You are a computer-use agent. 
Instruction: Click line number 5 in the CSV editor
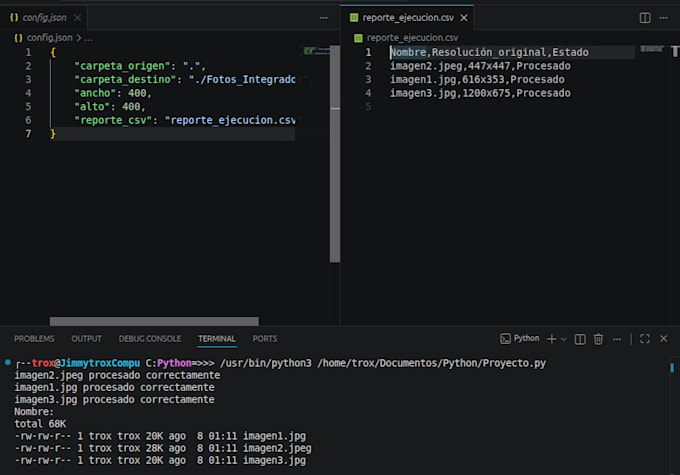point(368,106)
